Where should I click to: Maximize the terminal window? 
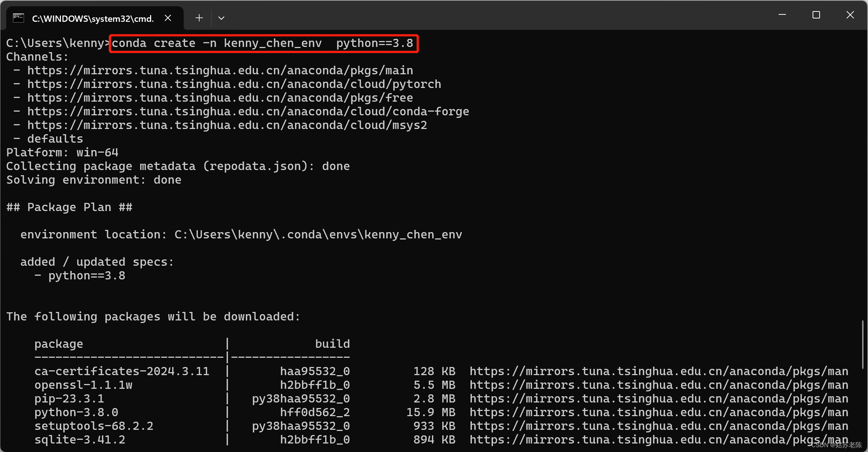coord(816,15)
